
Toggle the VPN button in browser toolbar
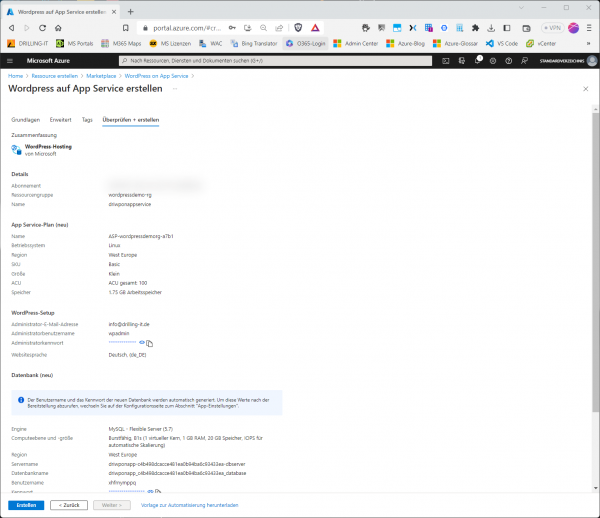coord(553,28)
